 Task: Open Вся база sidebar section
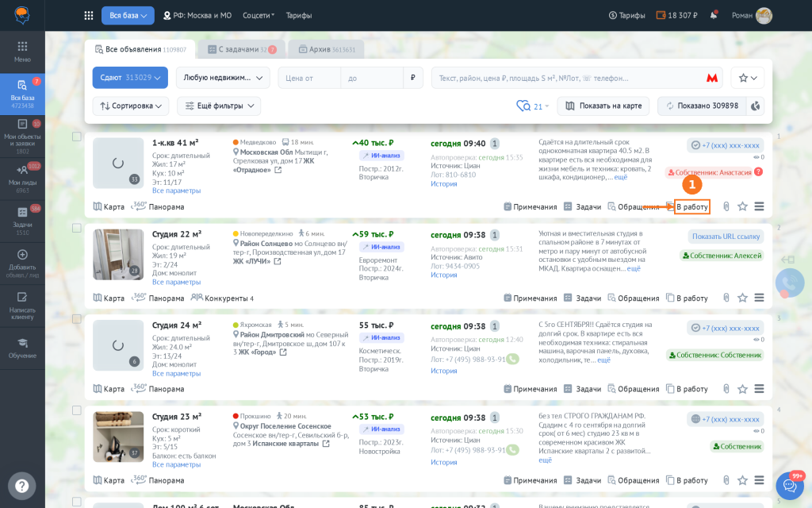[22, 94]
